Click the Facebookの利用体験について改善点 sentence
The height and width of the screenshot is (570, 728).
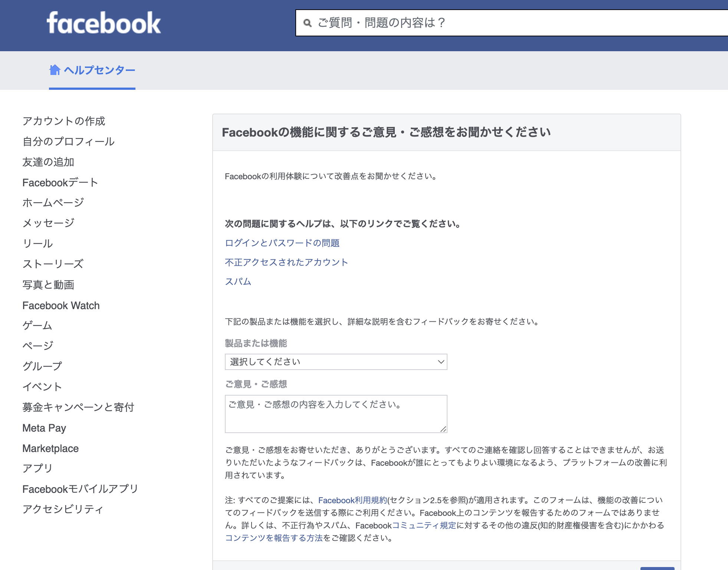coord(331,176)
